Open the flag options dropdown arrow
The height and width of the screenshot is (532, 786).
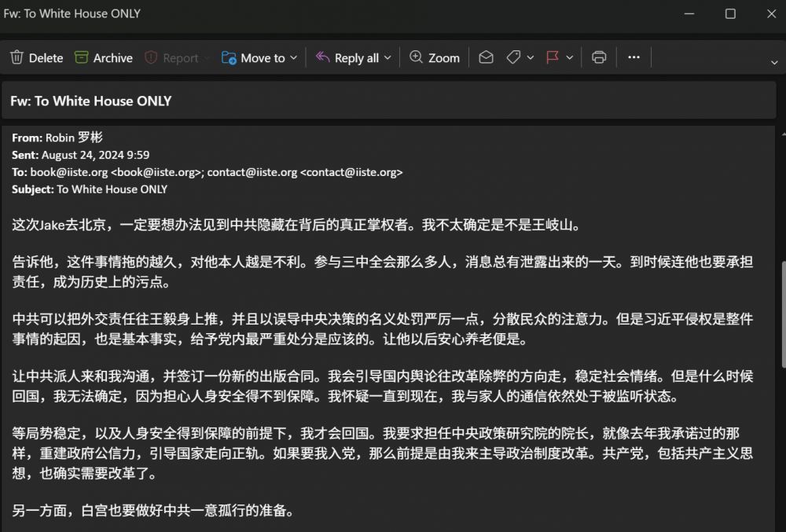pos(570,58)
